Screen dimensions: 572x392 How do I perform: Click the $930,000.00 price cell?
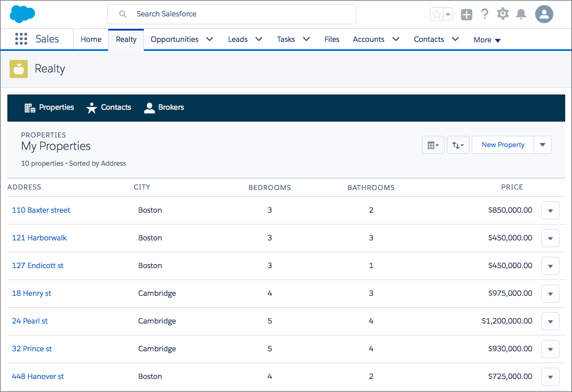[x=510, y=348]
